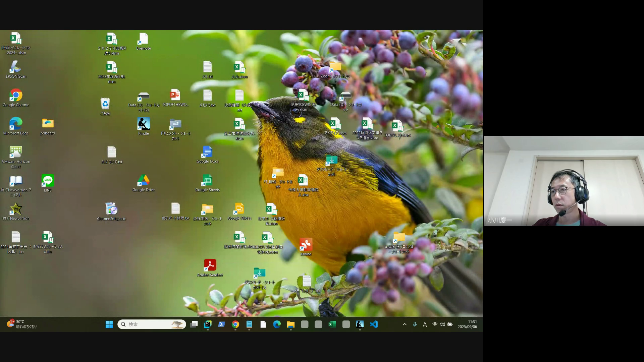Open VMware Horizon Client icon

click(16, 153)
